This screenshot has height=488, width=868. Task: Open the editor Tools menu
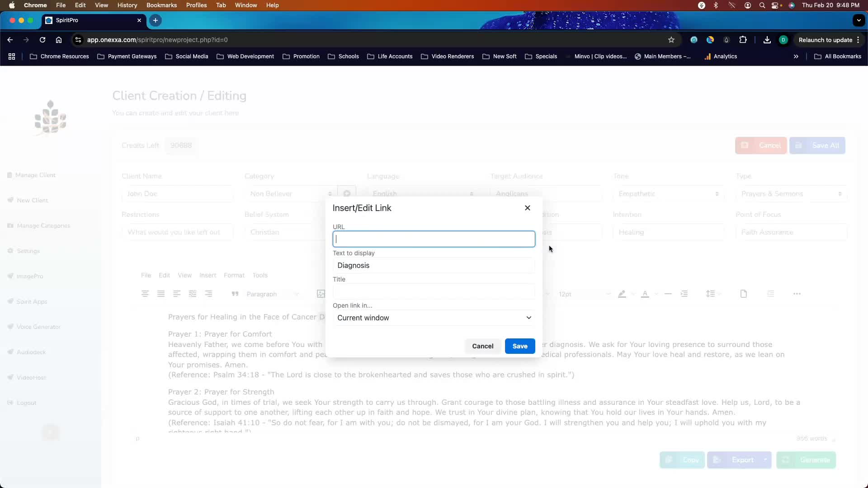pos(260,275)
